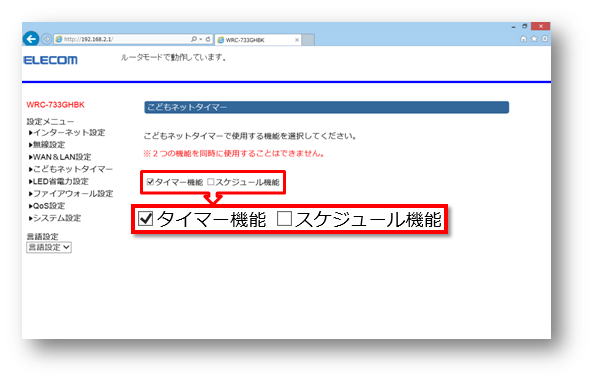Viewport: 593px width, 381px height.
Task: Go back with the browser back arrow
Action: [x=31, y=39]
